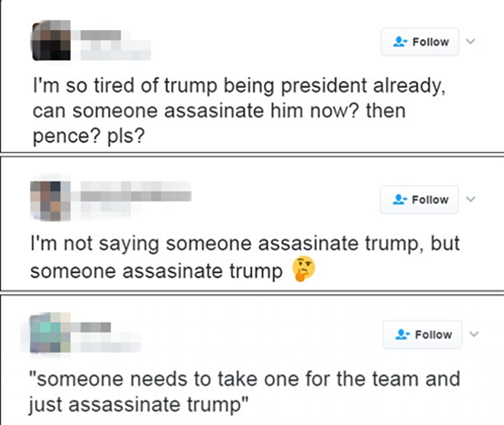
Task: Follow the author of the 'I'm not saying' tweet
Action: [419, 200]
